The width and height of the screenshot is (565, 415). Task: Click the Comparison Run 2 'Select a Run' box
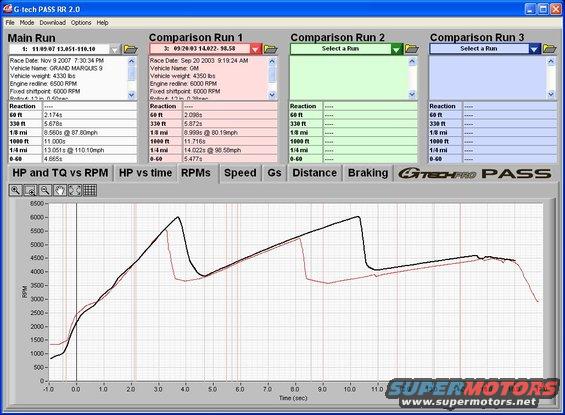point(341,49)
